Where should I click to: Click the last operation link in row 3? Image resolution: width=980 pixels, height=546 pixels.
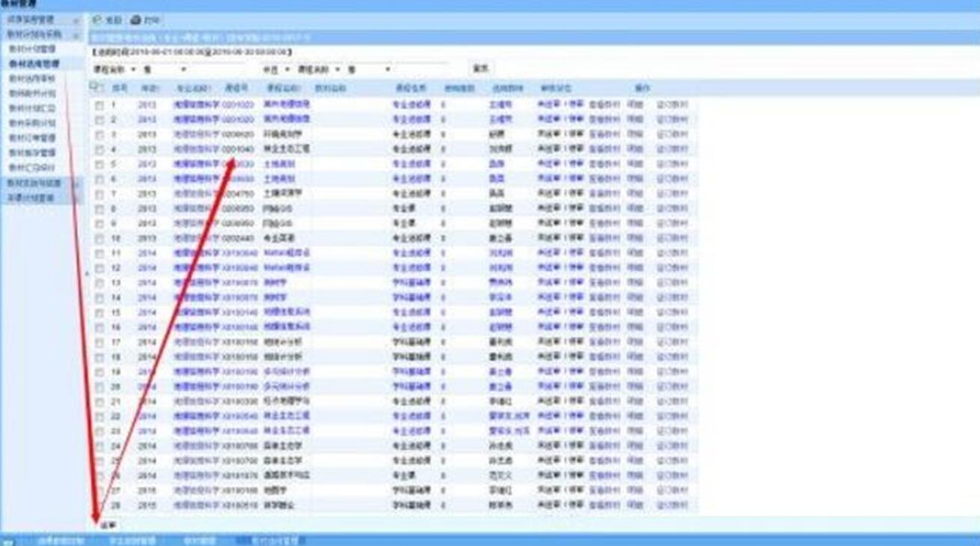click(x=672, y=135)
